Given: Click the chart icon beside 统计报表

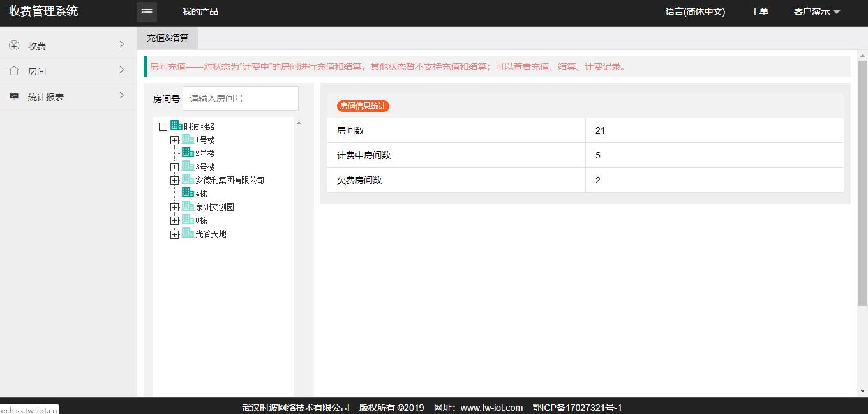Looking at the screenshot, I should [14, 96].
